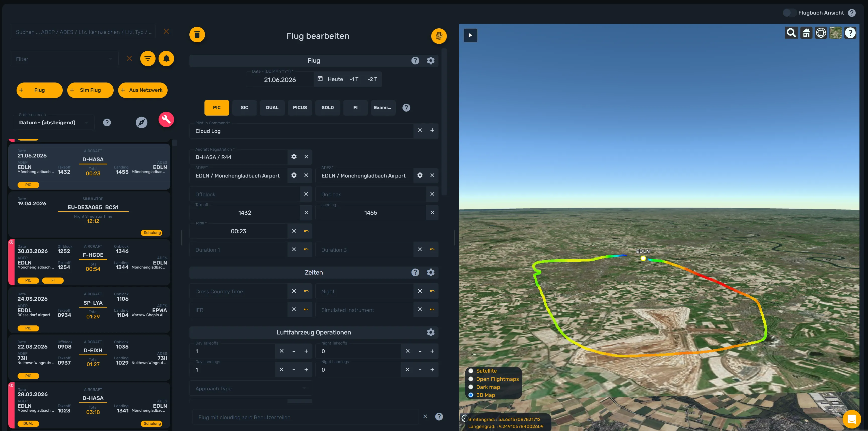The image size is (868, 431).
Task: Open the filter options yellow button
Action: point(148,59)
